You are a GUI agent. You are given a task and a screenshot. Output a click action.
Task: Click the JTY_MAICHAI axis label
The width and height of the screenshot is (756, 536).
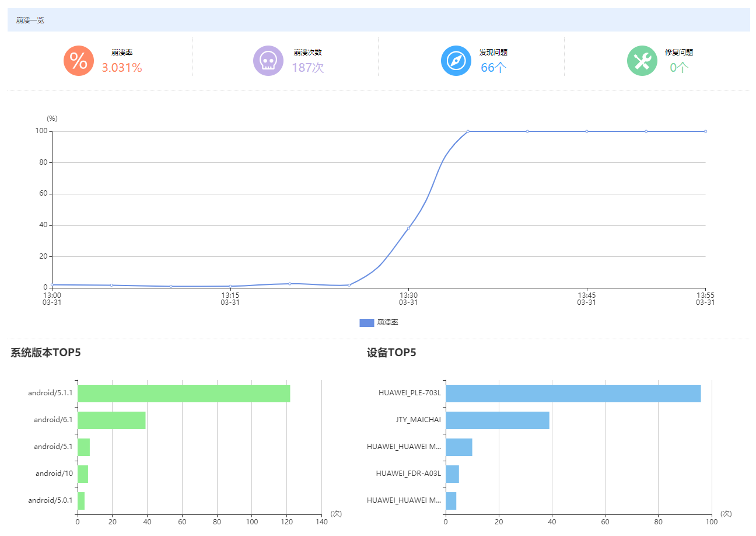click(x=418, y=420)
